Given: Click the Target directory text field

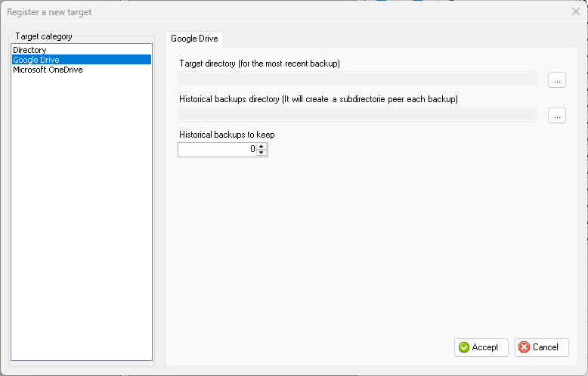Looking at the screenshot, I should (x=357, y=79).
